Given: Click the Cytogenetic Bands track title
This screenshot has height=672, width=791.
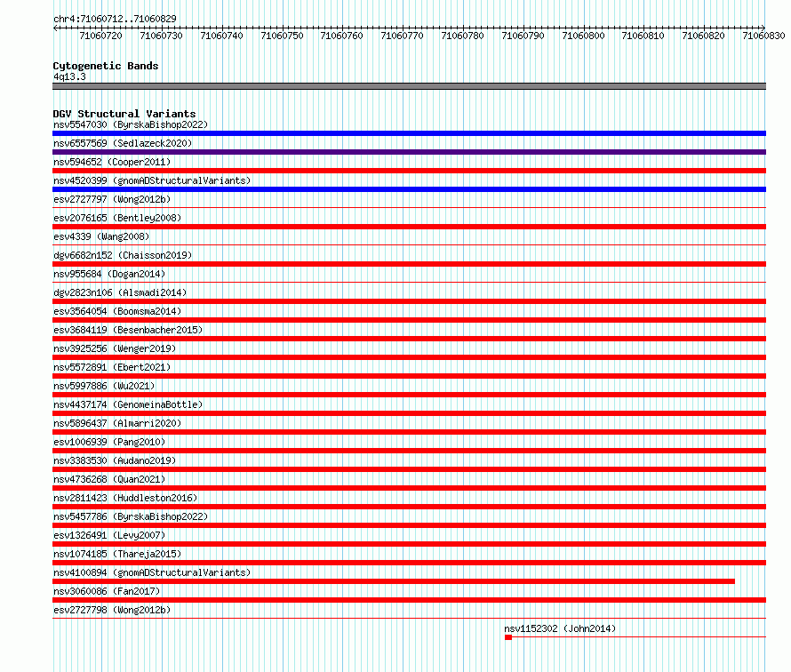Looking at the screenshot, I should [106, 66].
